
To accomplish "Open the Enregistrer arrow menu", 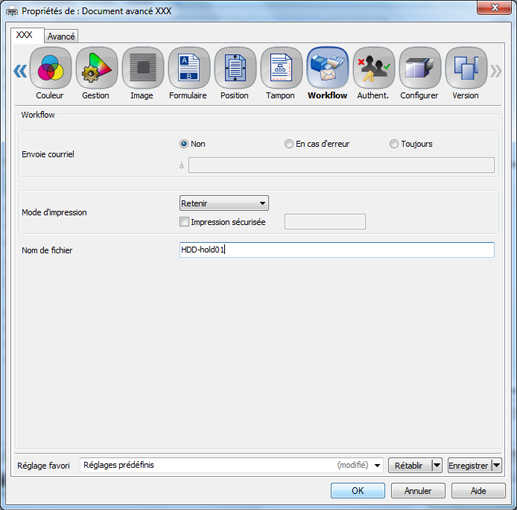I will 496,465.
